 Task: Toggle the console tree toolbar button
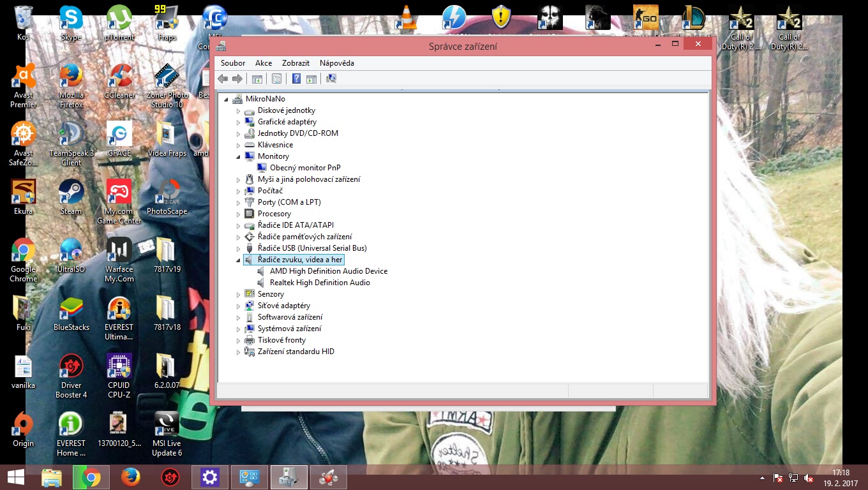[257, 78]
